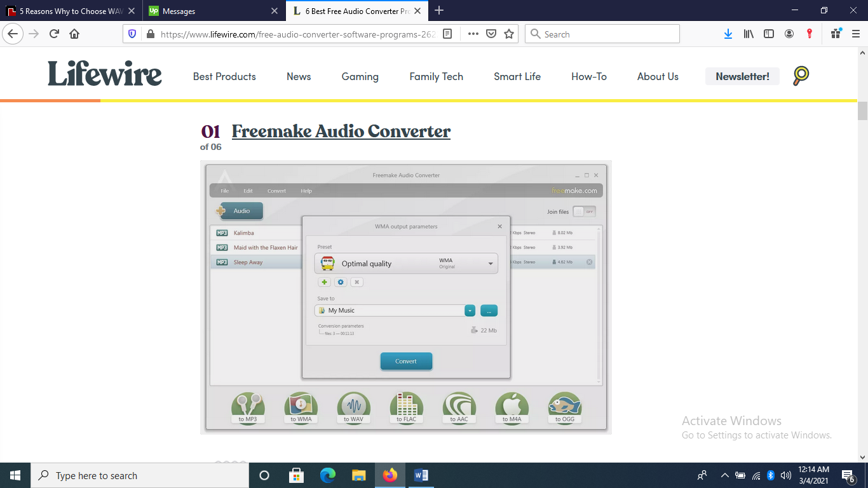Click the Lifewire search magnifier icon

coord(801,76)
